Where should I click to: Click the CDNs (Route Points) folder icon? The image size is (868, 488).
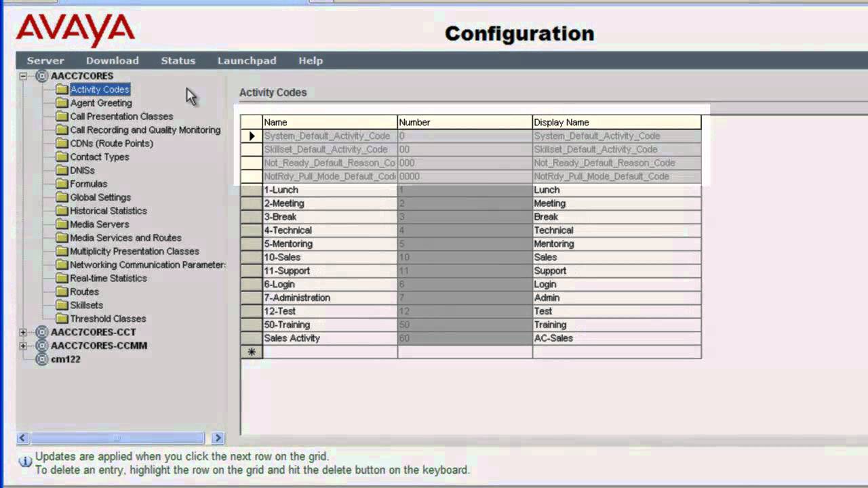click(x=62, y=144)
